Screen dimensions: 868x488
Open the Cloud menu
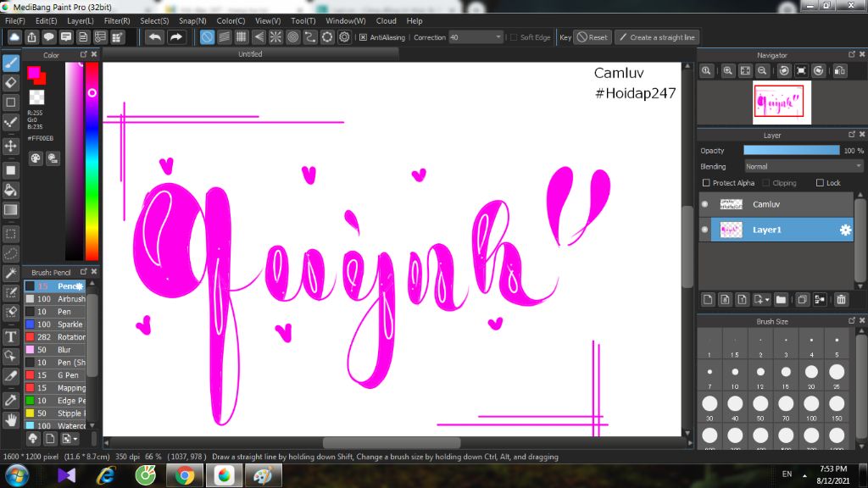click(386, 20)
